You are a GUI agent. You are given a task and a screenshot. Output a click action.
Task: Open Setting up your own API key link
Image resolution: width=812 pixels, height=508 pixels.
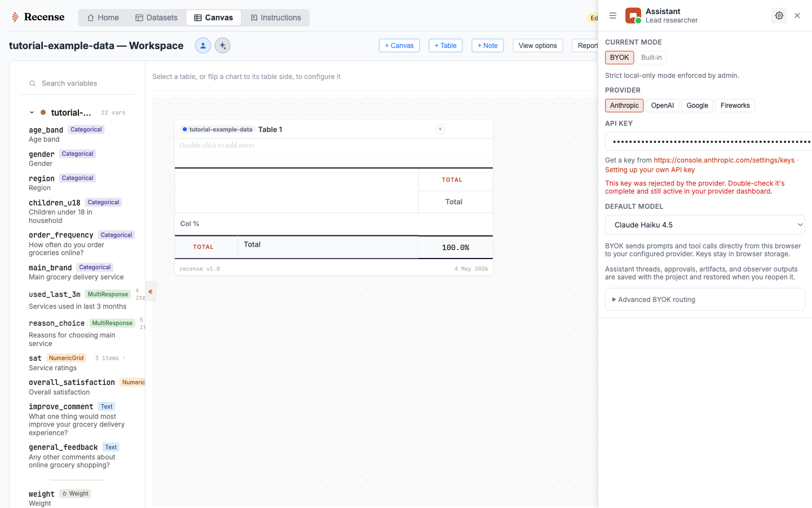[x=650, y=170]
